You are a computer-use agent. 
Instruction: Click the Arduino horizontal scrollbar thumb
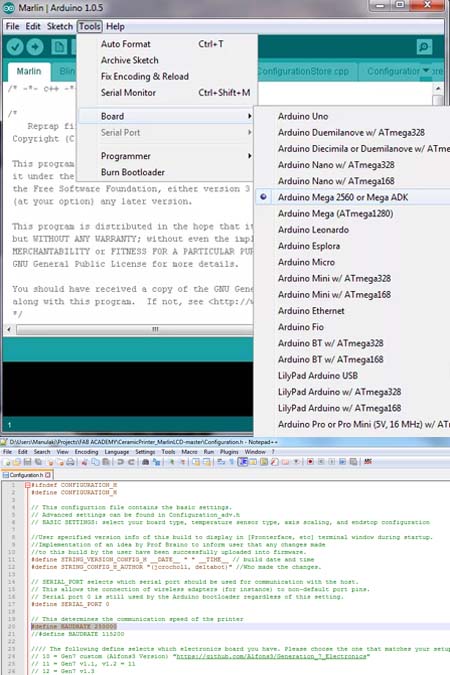134,329
